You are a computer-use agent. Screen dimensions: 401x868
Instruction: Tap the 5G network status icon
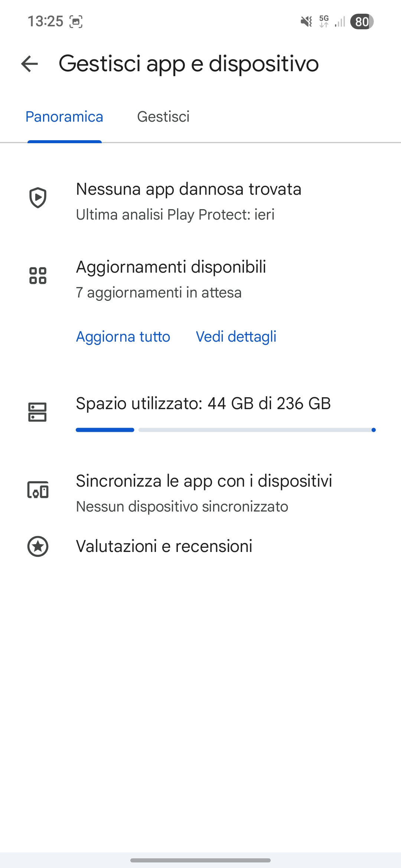click(x=324, y=22)
